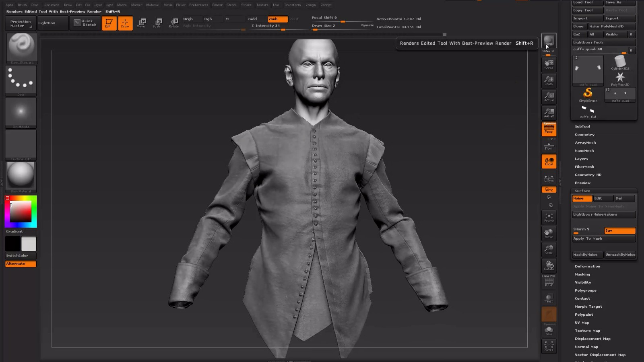The width and height of the screenshot is (644, 362).
Task: Open the Stroke menu
Action: [246, 5]
